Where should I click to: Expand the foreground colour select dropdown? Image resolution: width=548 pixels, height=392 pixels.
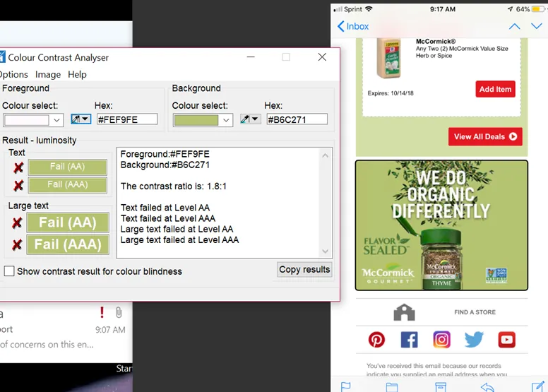point(56,120)
